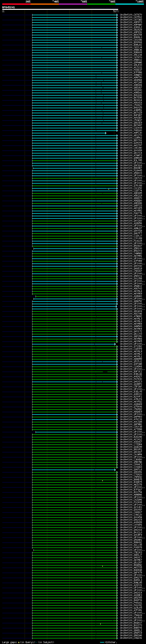Click label UniRef100_Q6EUQ7
This screenshot has width=146, height=644.
(x=131, y=87)
